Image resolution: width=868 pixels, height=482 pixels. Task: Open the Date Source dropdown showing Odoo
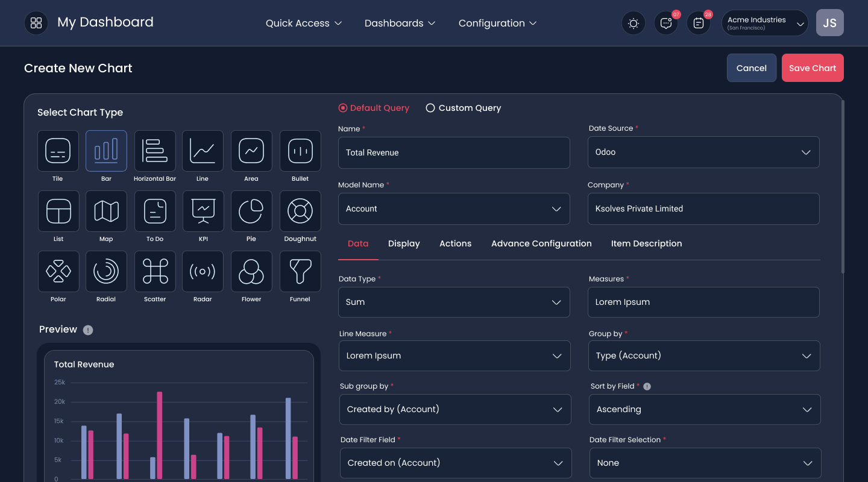[703, 152]
